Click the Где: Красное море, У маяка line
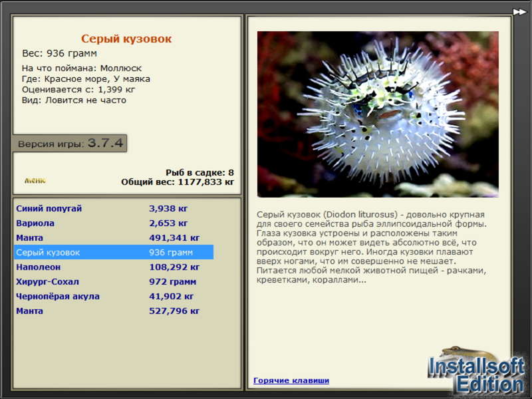Image resolution: width=532 pixels, height=399 pixels. tap(86, 78)
